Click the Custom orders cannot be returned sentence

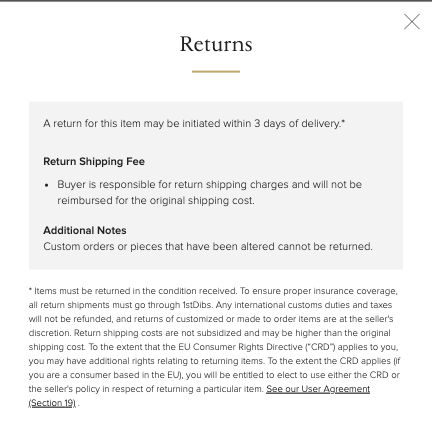[x=208, y=246]
